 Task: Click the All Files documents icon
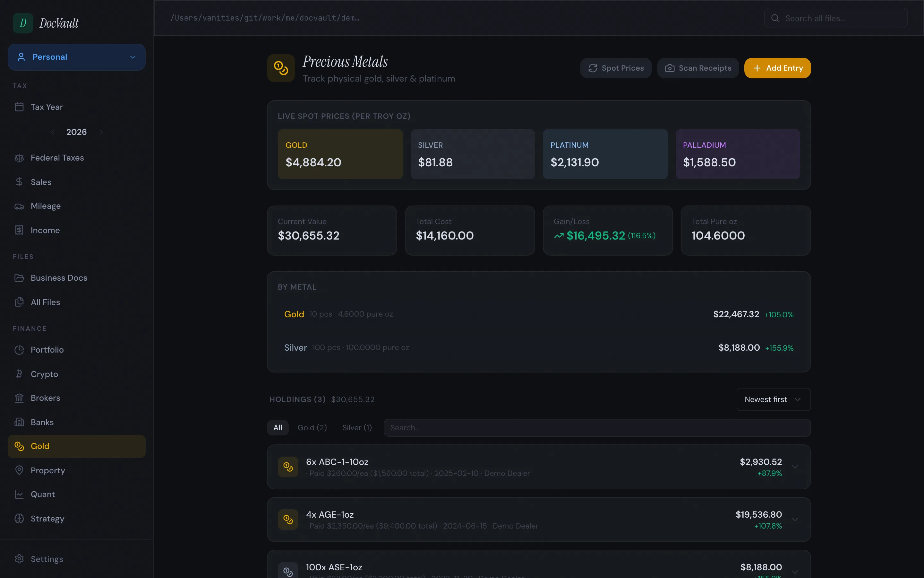[19, 302]
